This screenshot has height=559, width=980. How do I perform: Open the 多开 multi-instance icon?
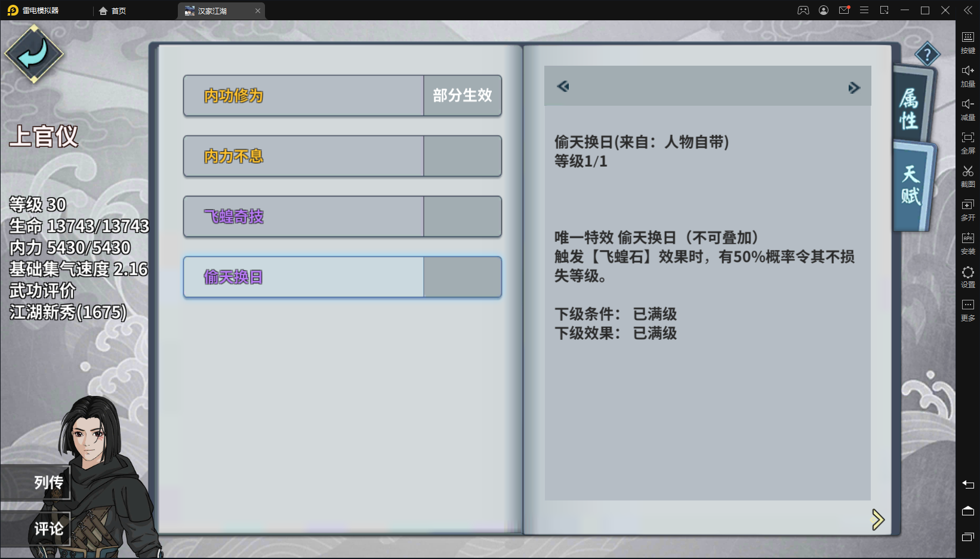pos(967,209)
